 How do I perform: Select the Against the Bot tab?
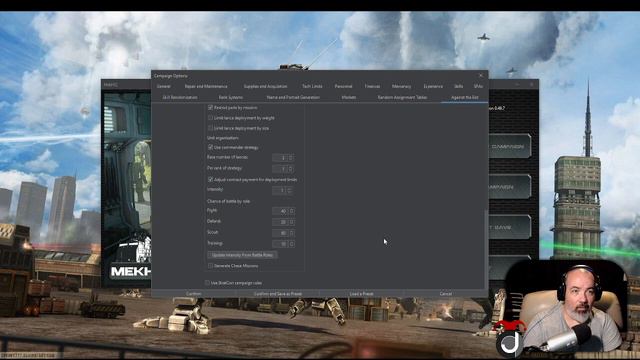click(464, 98)
